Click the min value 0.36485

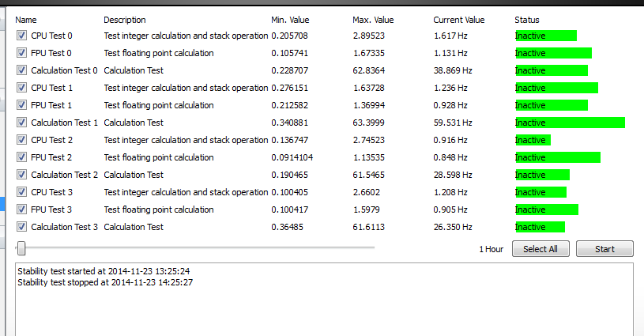287,227
